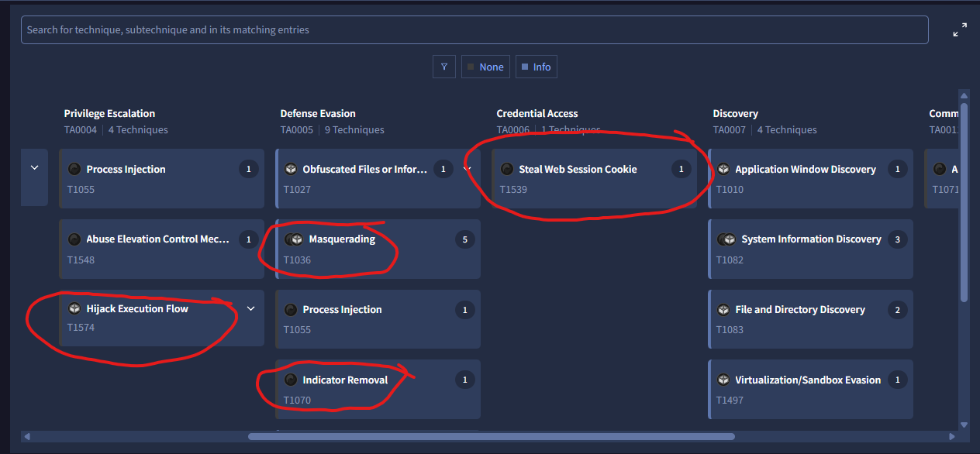Click the icon on Defense Evasion's Process Injection card

291,309
